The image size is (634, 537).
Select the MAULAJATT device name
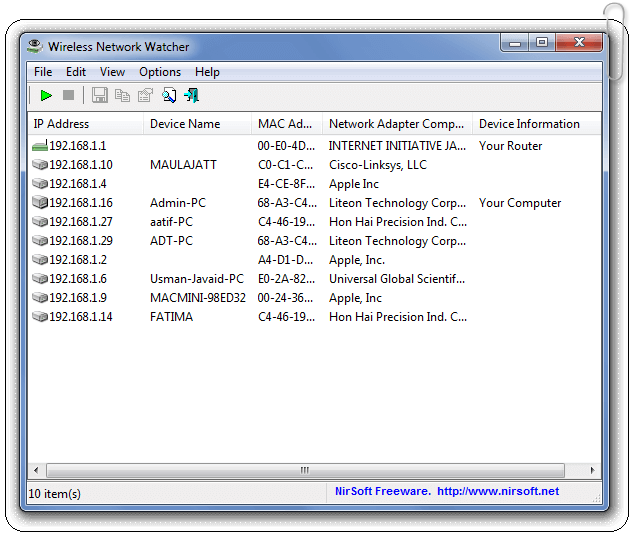(x=183, y=165)
